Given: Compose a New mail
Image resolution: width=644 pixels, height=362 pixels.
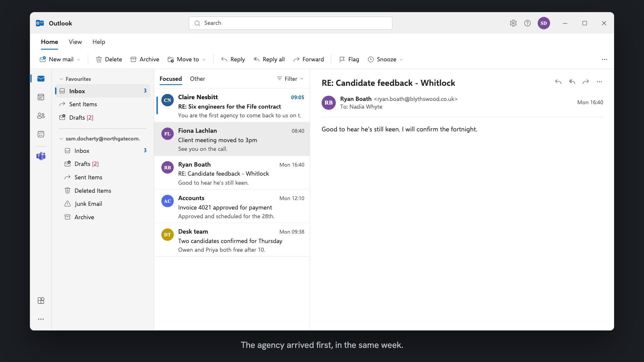Looking at the screenshot, I should pos(57,59).
